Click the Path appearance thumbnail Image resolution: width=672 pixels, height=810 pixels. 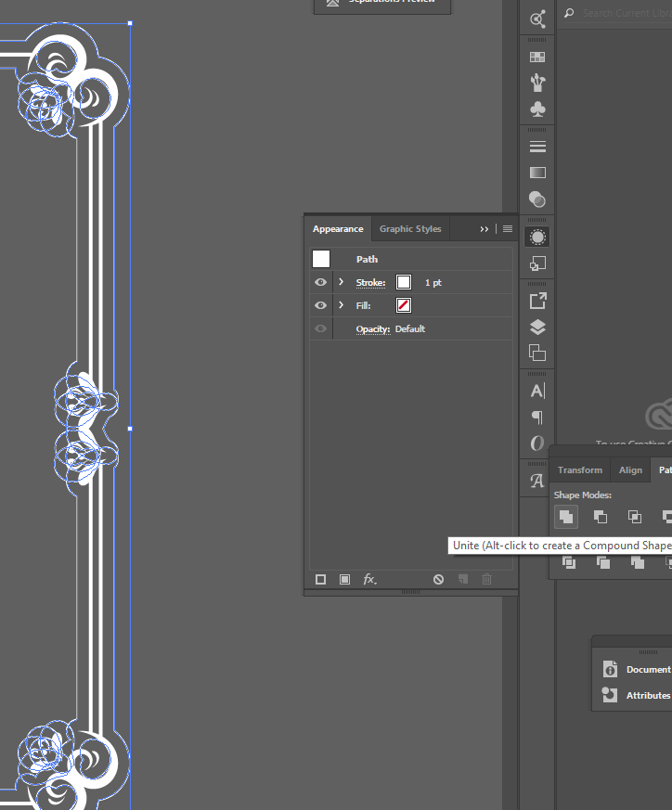321,259
